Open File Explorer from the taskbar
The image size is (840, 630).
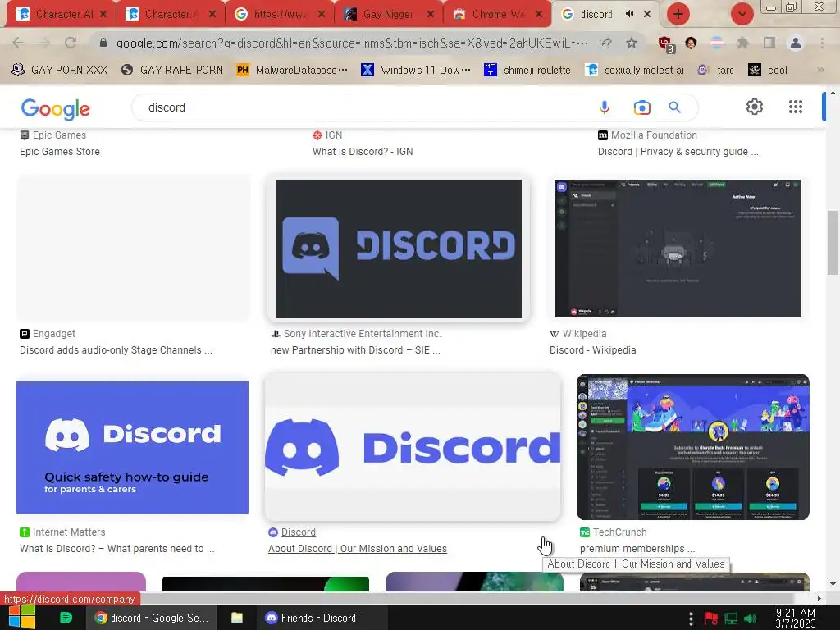(237, 618)
